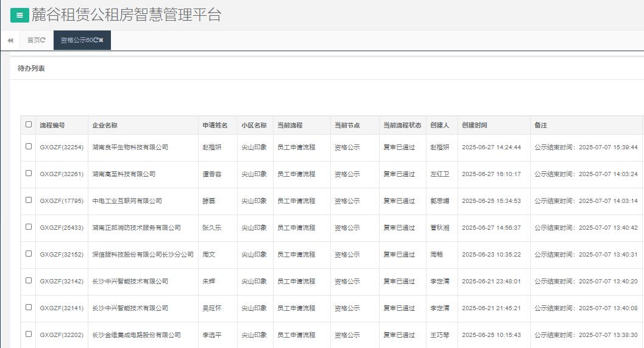This screenshot has width=644, height=348.
Task: Click the 企业名称 column header
Action: tap(105, 126)
